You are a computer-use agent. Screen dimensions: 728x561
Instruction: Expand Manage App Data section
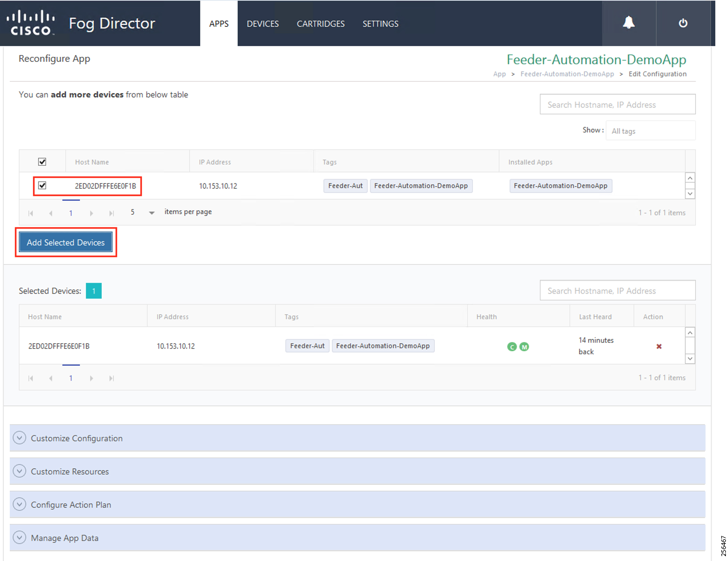[x=357, y=538]
